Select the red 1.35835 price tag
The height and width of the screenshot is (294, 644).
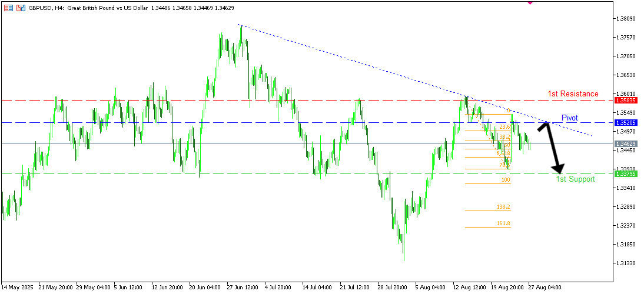point(624,101)
